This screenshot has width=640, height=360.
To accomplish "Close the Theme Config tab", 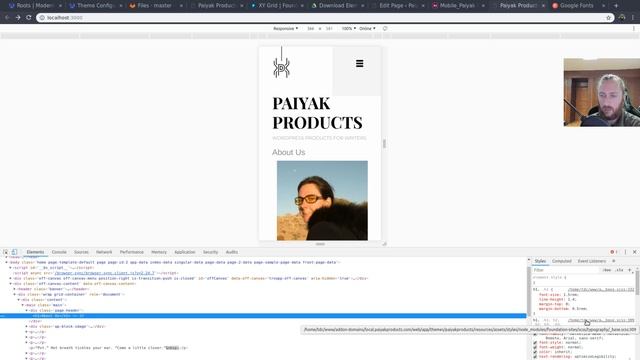I will coord(121,6).
